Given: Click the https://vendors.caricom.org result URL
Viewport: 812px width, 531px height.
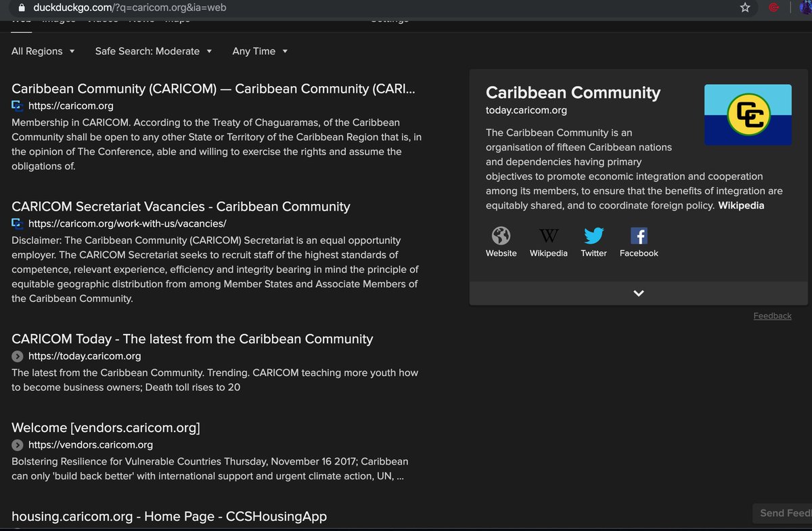Looking at the screenshot, I should [x=91, y=445].
